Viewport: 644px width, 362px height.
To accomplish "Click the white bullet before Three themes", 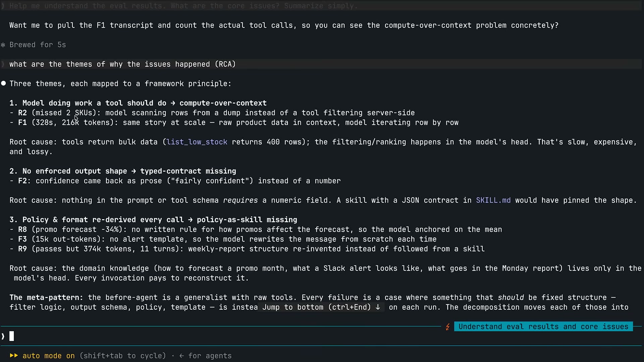I will [x=3, y=83].
